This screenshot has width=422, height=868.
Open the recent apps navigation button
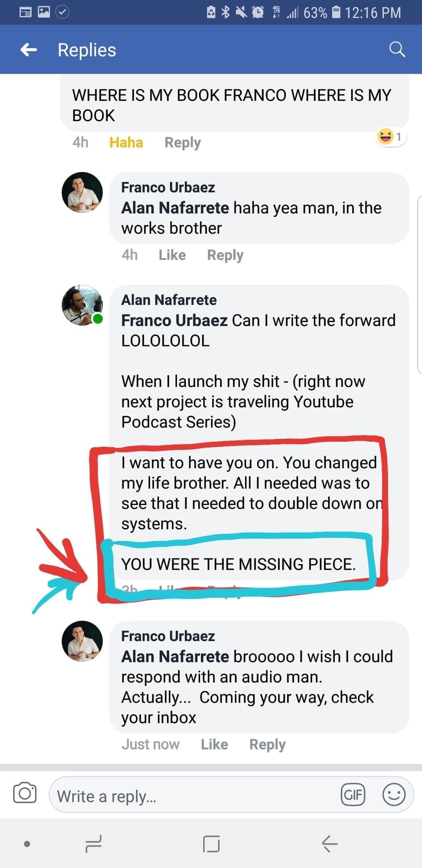point(93,844)
